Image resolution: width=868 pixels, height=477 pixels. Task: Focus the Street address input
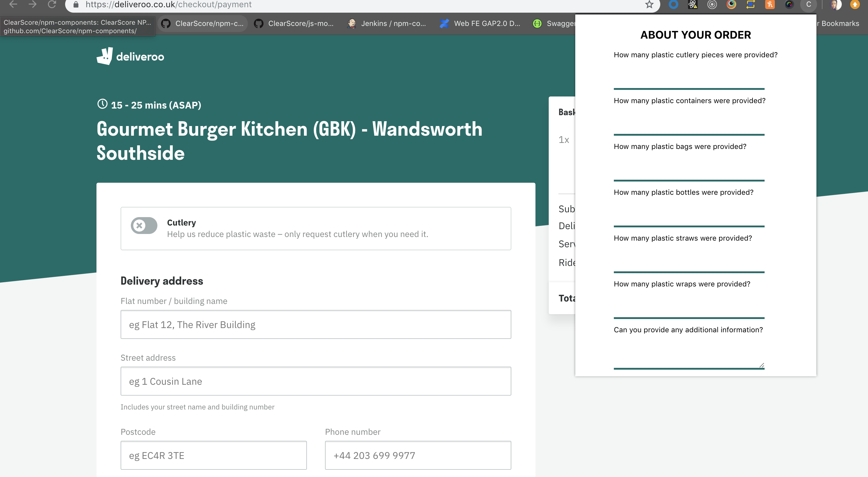315,381
